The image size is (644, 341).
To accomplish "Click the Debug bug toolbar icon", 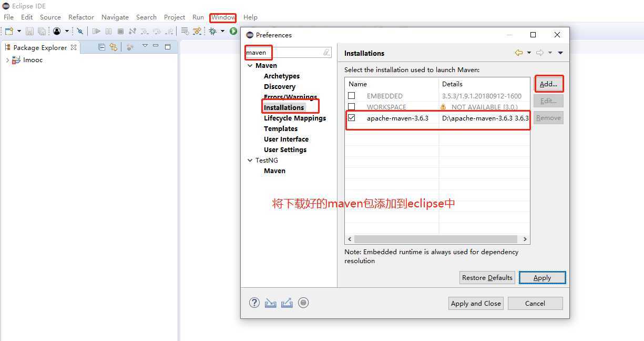I will pos(213,32).
